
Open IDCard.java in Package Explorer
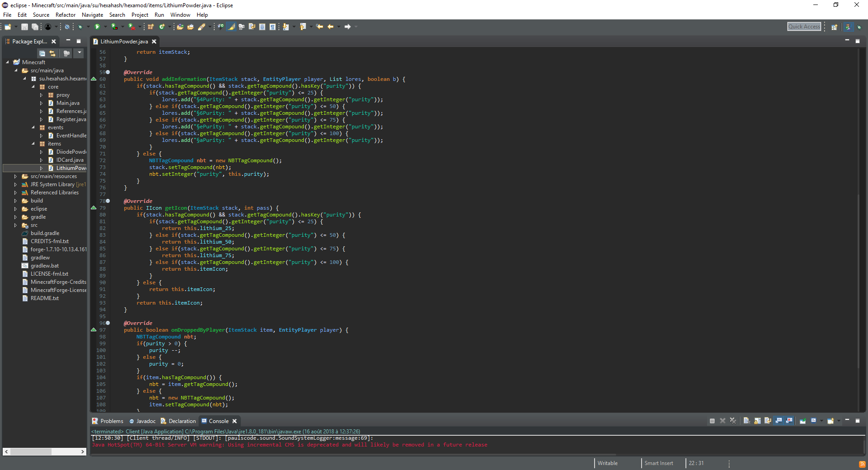pyautogui.click(x=70, y=160)
